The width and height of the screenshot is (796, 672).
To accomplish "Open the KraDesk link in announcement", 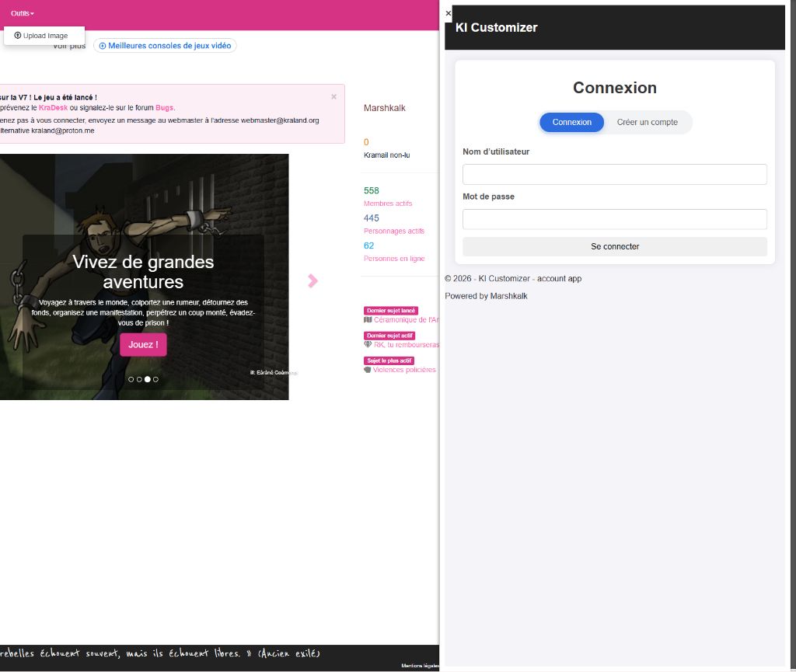I will (53, 108).
